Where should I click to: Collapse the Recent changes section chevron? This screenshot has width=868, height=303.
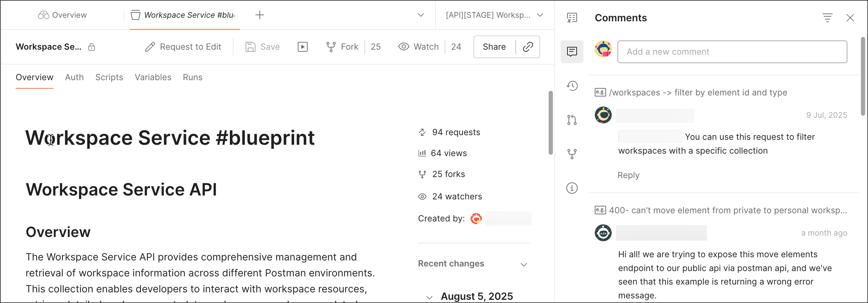(524, 264)
